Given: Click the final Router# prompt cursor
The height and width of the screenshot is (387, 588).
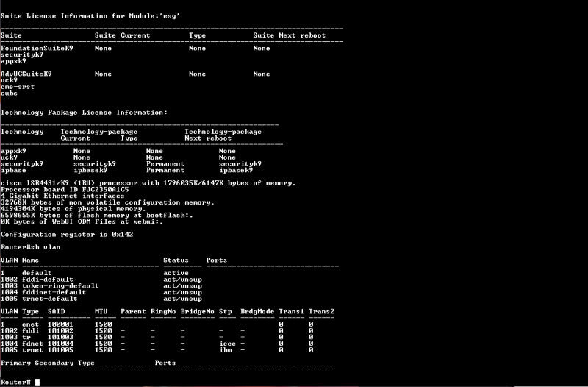Looking at the screenshot, I should pyautogui.click(x=37, y=382).
